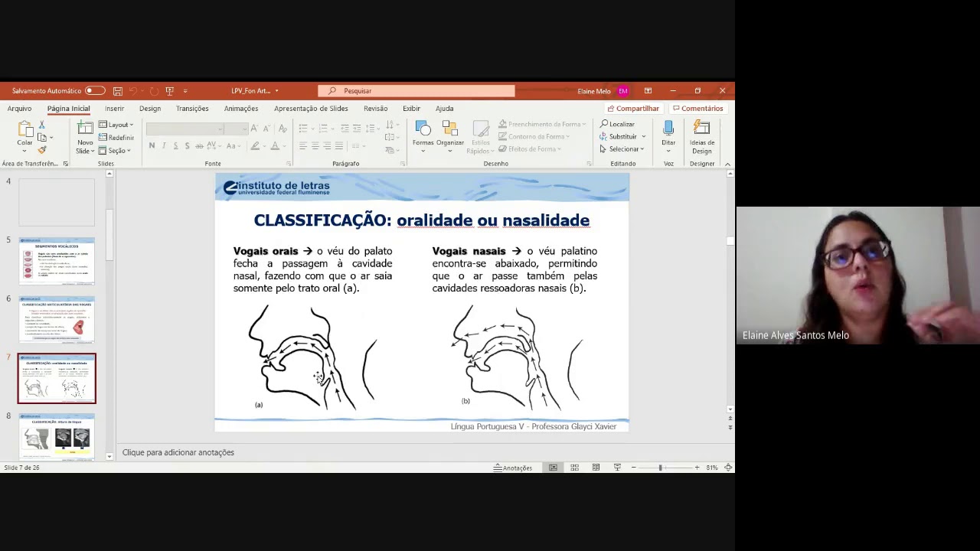Open the Transições tab
980x551 pixels.
pyautogui.click(x=192, y=109)
